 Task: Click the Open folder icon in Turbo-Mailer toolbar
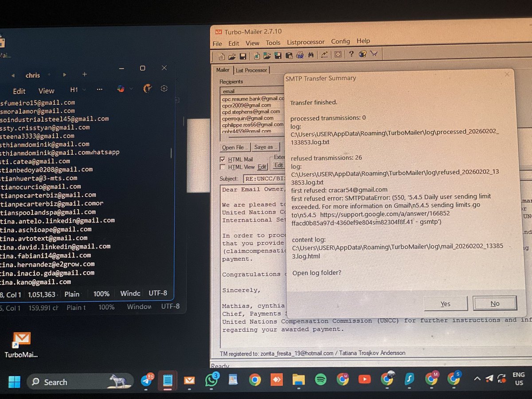pyautogui.click(x=232, y=56)
